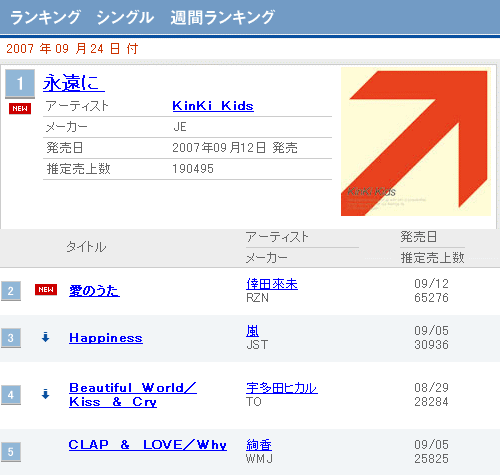Click the rank 1 number badge
This screenshot has width=500, height=475.
[x=20, y=84]
